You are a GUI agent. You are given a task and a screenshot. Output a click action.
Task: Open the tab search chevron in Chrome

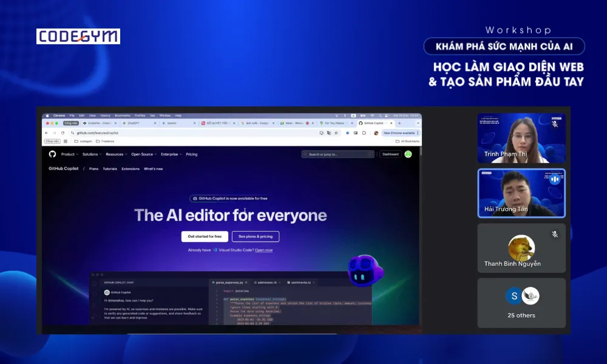(x=418, y=123)
